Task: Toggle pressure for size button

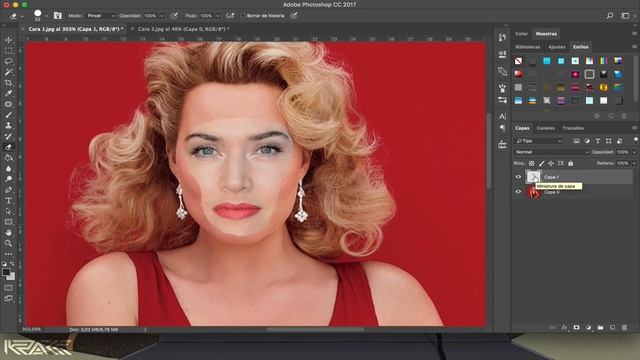Action: coord(294,16)
